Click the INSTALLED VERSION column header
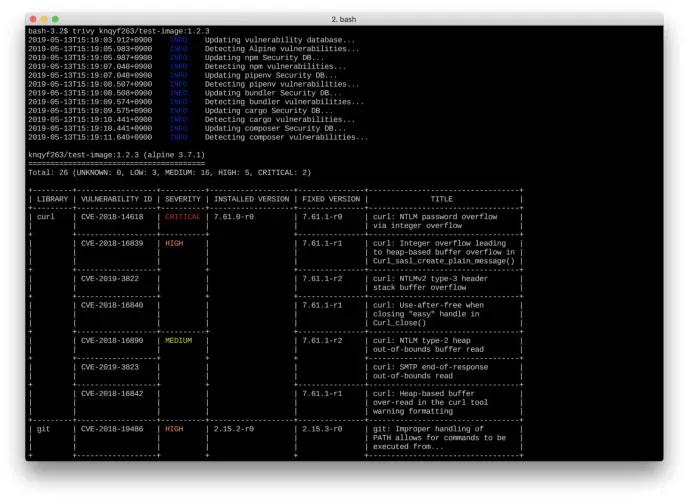Image resolution: width=689 pixels, height=501 pixels. pos(251,199)
